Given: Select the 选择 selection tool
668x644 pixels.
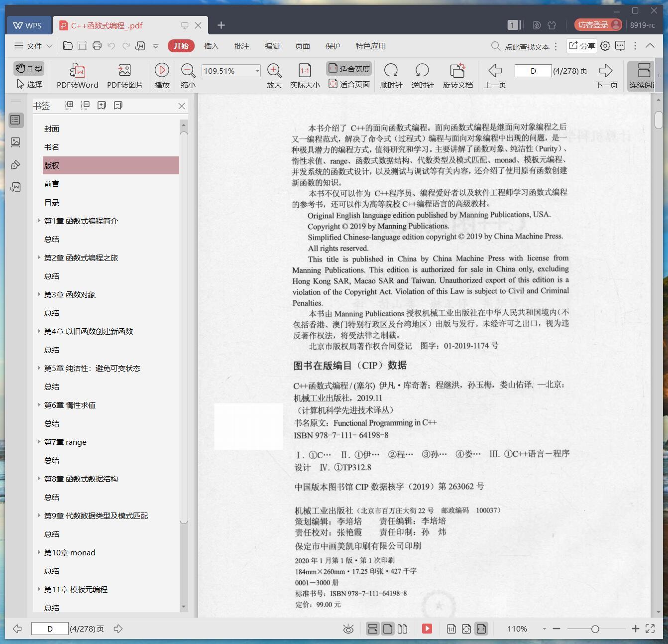Looking at the screenshot, I should click(x=29, y=84).
